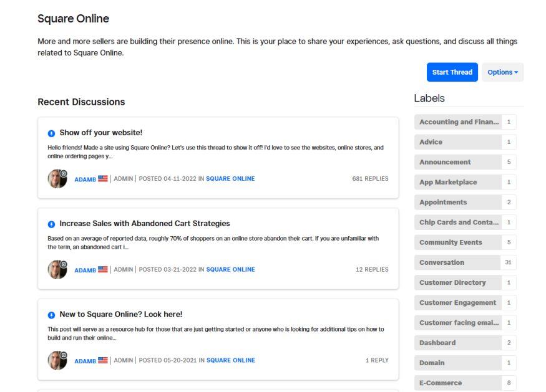Open ADAMB profile in the 681 replies post

[x=85, y=179]
